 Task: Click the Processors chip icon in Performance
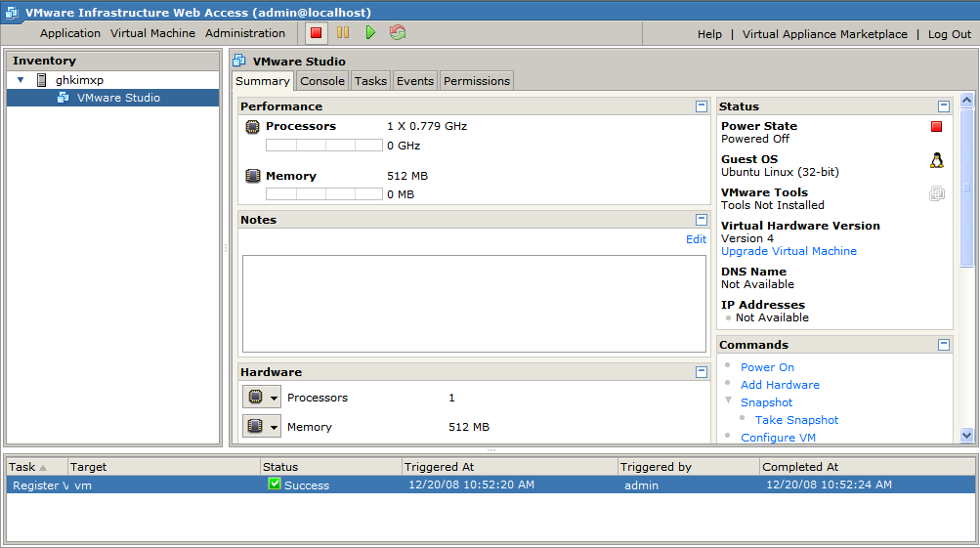point(252,127)
